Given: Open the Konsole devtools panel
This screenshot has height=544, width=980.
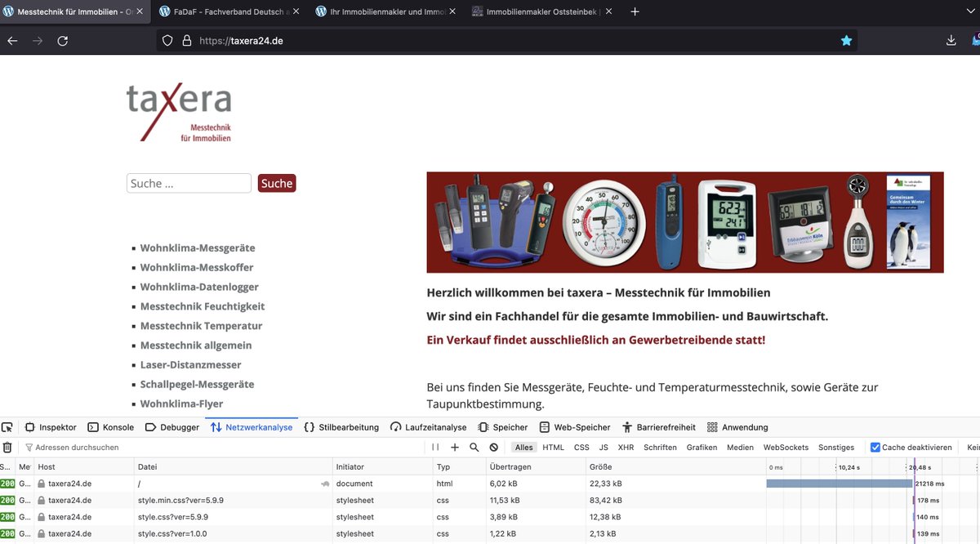Looking at the screenshot, I should click(x=111, y=427).
